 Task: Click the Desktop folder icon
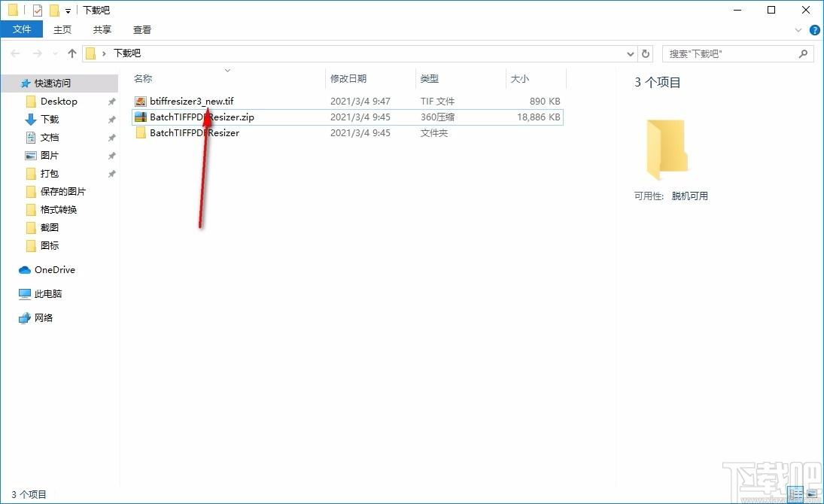click(31, 102)
